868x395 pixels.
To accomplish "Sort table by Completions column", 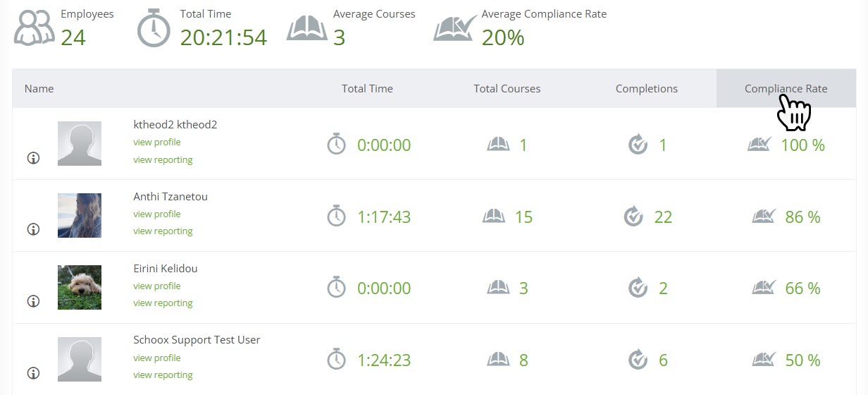I will point(646,89).
